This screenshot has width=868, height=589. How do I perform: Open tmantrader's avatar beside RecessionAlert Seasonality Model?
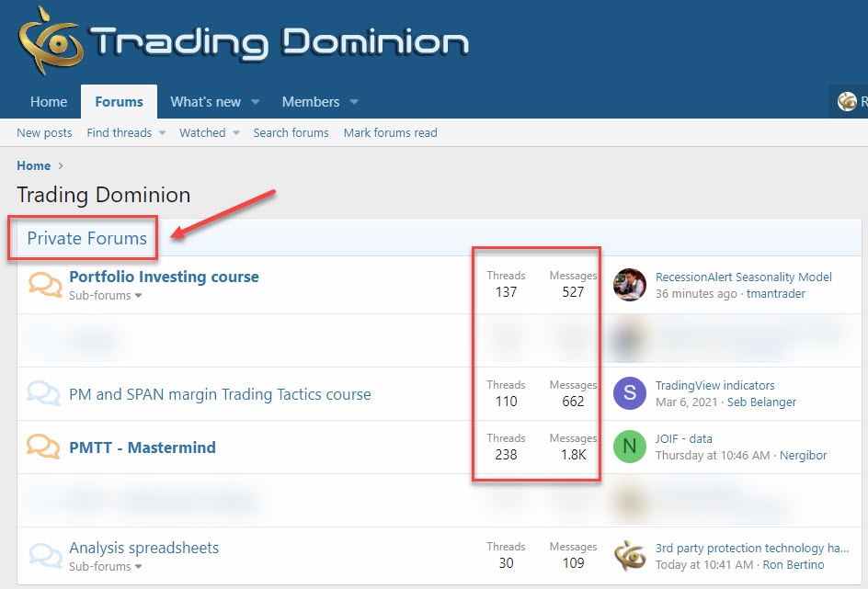630,285
